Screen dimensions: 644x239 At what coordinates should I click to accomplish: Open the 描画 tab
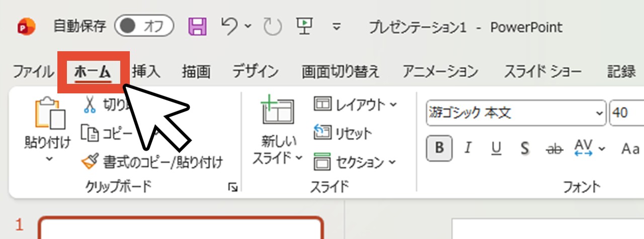click(x=196, y=72)
